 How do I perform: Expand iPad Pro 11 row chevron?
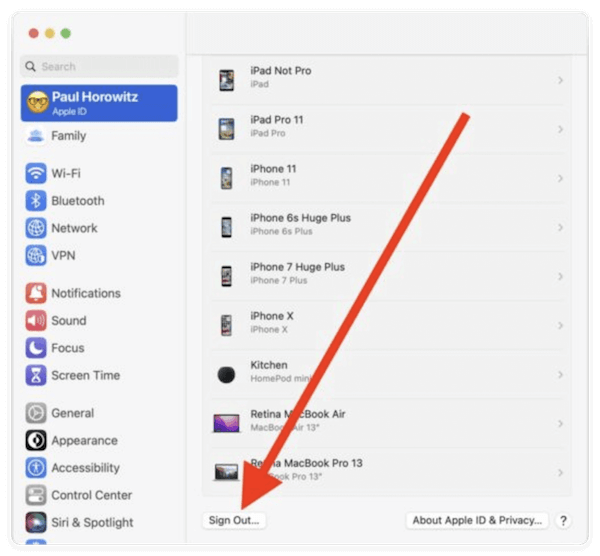pos(560,129)
